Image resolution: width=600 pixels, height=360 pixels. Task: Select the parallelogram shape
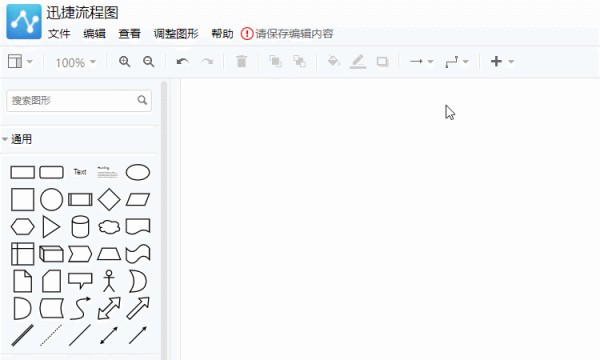point(138,200)
